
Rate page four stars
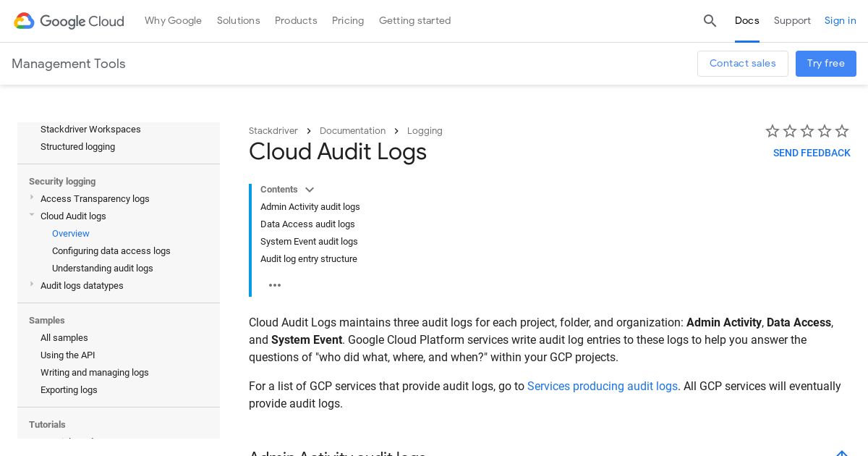click(x=825, y=131)
